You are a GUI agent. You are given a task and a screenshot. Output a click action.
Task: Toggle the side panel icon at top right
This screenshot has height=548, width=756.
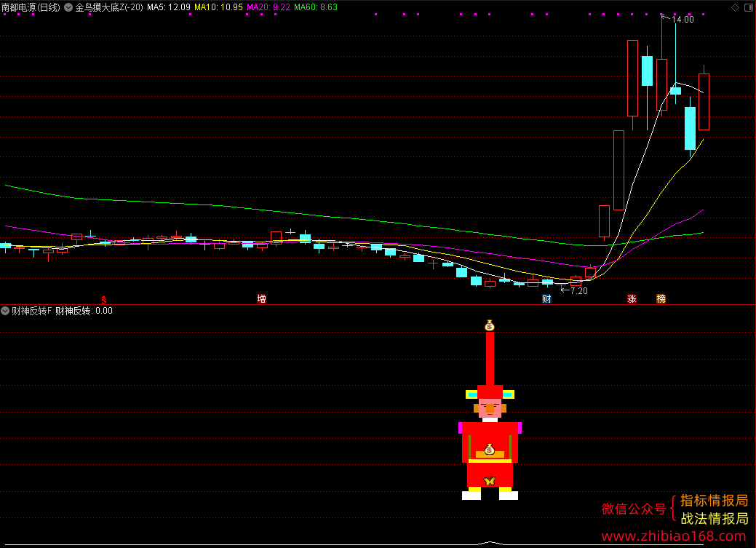(x=749, y=7)
